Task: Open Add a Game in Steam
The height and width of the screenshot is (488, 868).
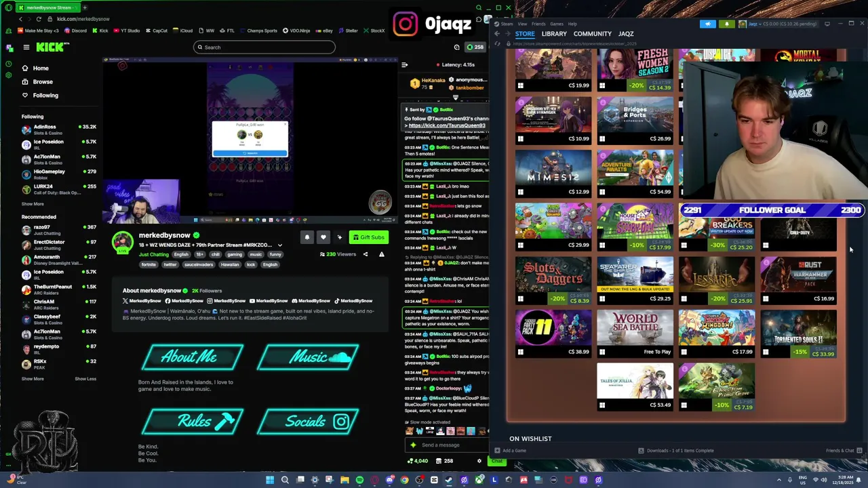Action: [510, 450]
